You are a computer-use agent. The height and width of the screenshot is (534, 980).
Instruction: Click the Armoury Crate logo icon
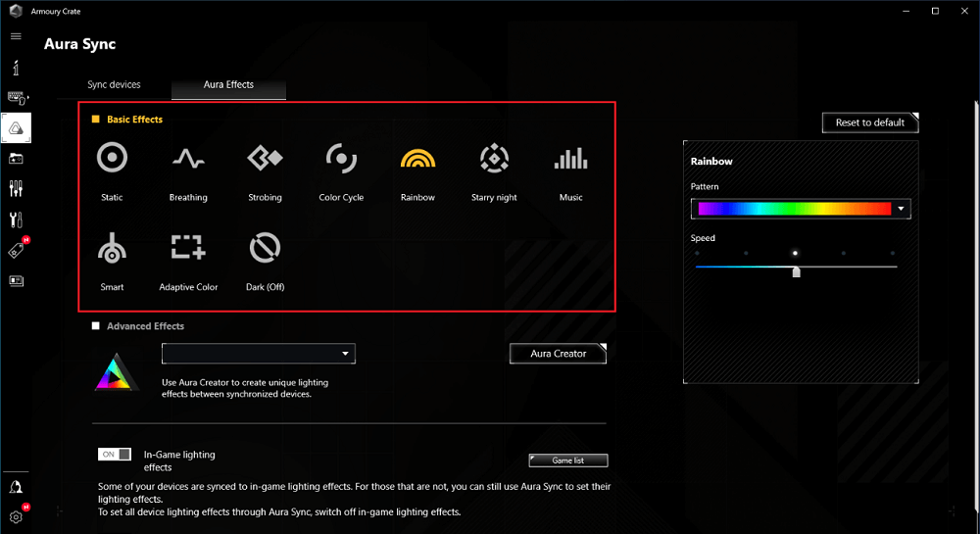click(17, 11)
